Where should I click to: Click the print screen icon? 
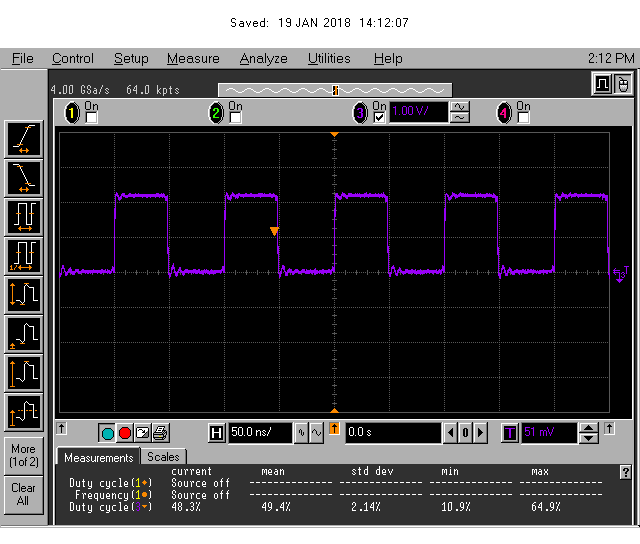coord(160,433)
